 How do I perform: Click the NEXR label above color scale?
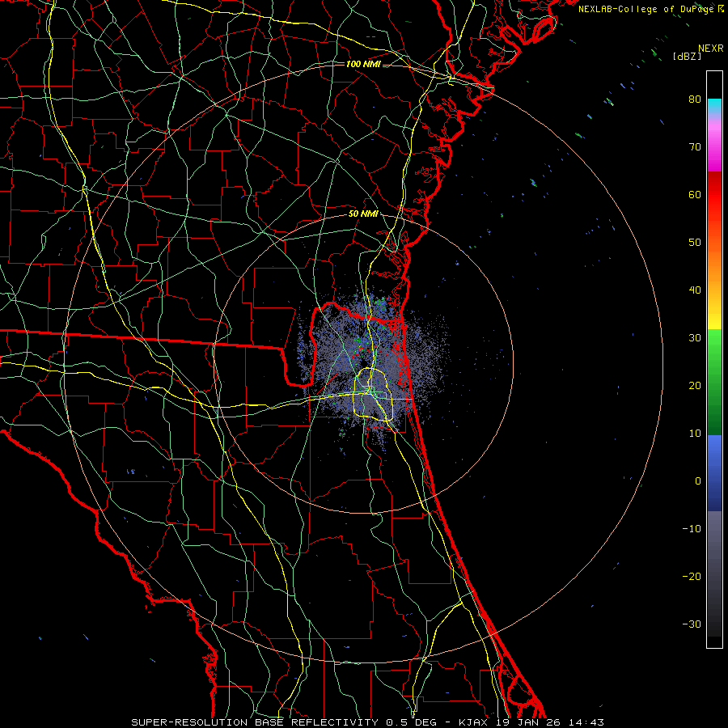pos(711,49)
